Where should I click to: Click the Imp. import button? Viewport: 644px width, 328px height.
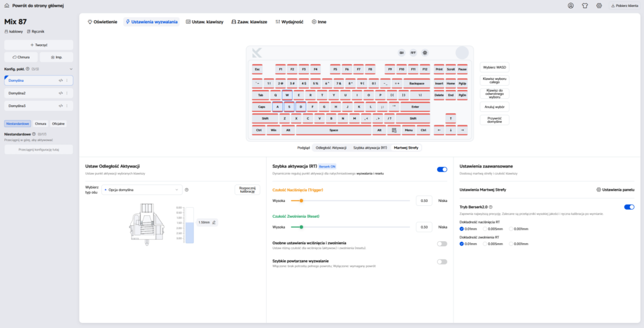pos(56,57)
